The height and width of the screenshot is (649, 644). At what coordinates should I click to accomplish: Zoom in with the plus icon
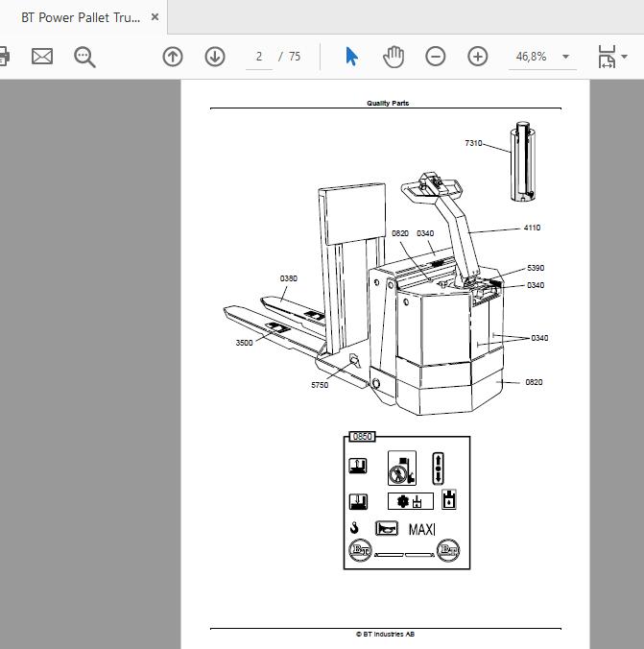point(478,57)
